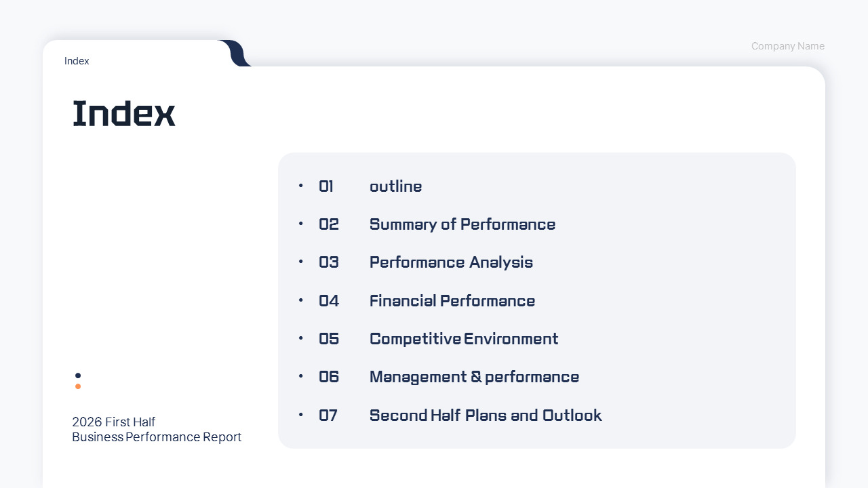Click the number 01 in the index
The height and width of the screenshot is (488, 868).
[x=326, y=186]
